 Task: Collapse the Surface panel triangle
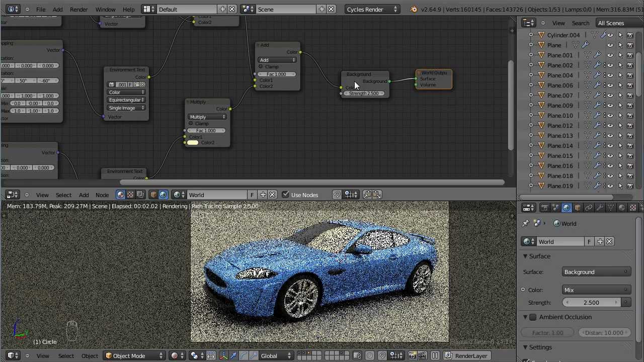click(x=525, y=256)
